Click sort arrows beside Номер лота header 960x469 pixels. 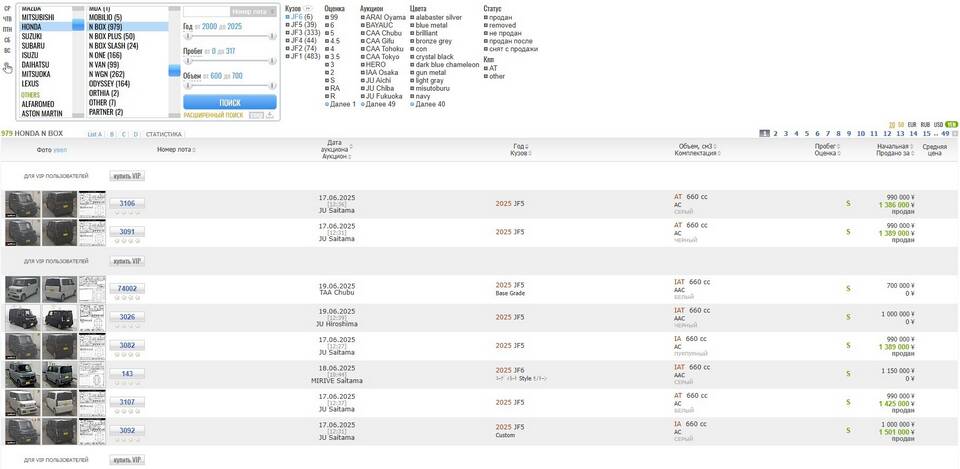[195, 150]
